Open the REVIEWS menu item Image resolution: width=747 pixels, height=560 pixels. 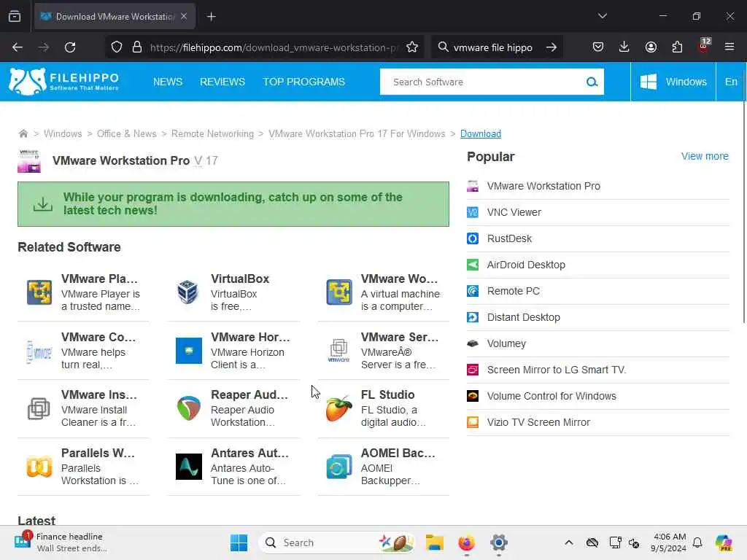click(222, 82)
